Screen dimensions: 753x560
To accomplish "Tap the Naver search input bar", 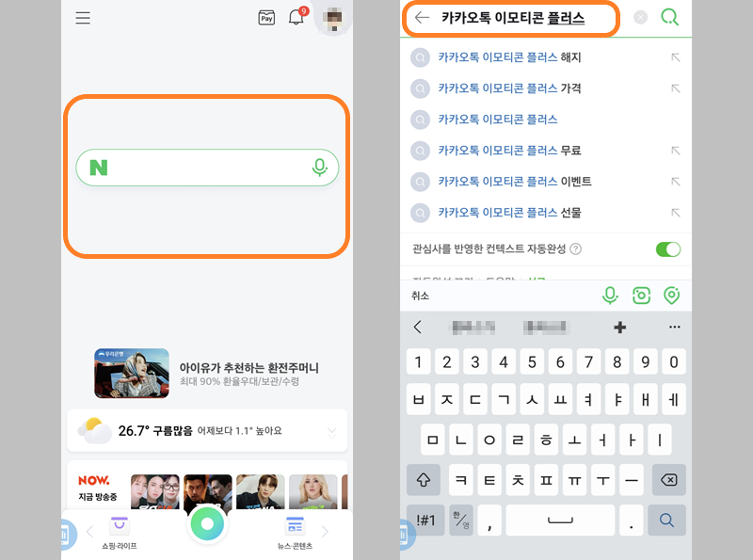I will (x=207, y=168).
